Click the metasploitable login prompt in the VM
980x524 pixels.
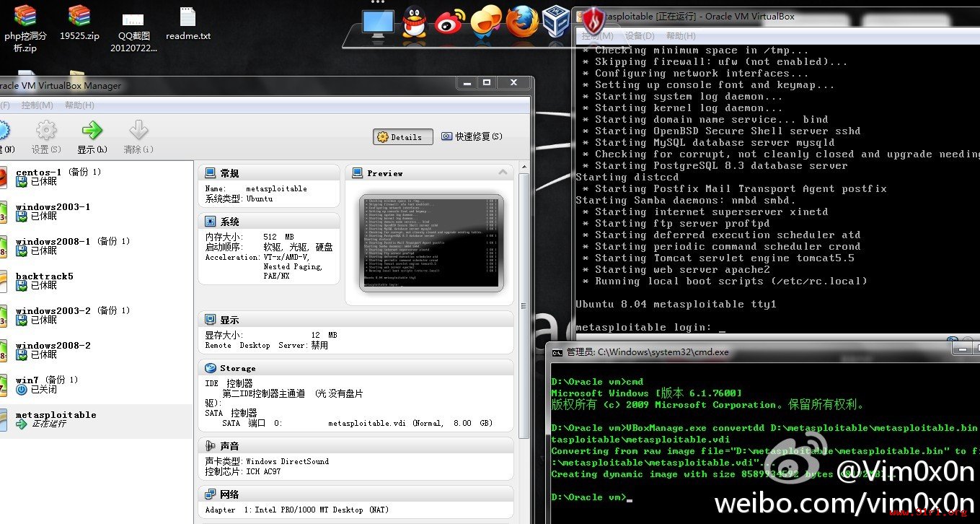650,327
